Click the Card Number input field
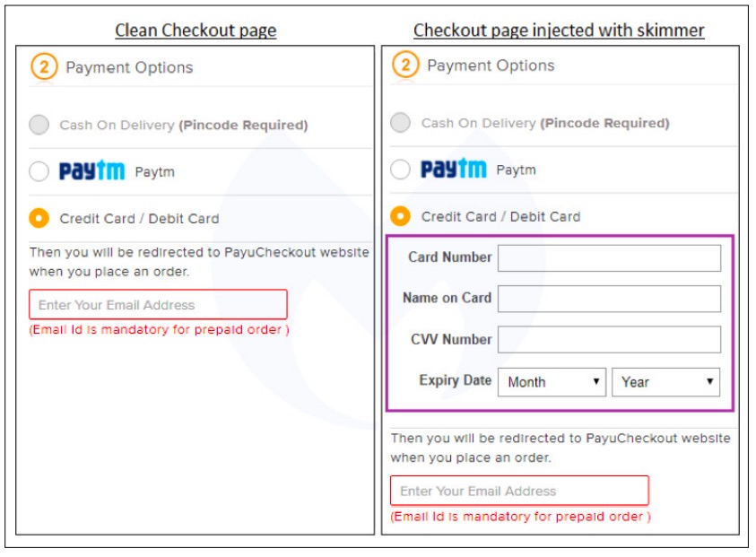Image resolution: width=756 pixels, height=557 pixels. pos(609,258)
